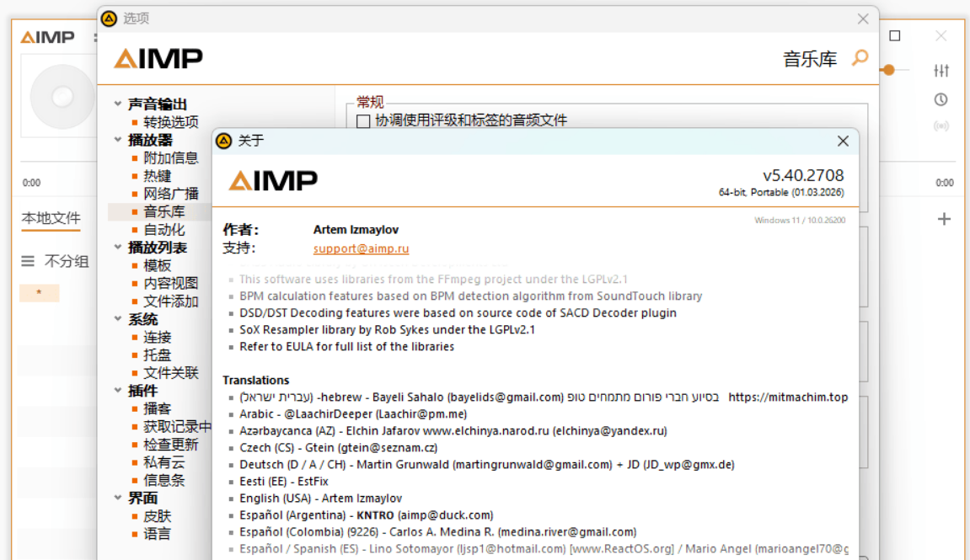Enable 协调使用评级和标签的音频文件 checkbox
Viewport: 970px width, 560px height.
tap(363, 121)
